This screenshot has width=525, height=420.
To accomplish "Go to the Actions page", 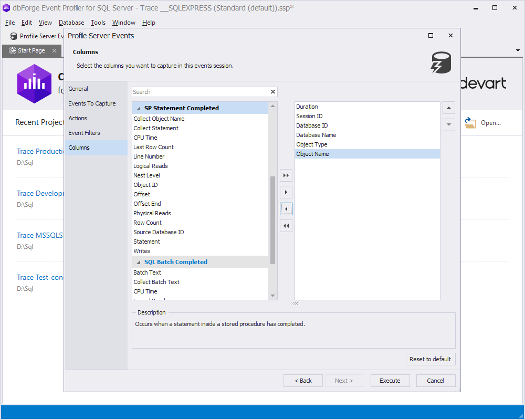I will point(96,118).
